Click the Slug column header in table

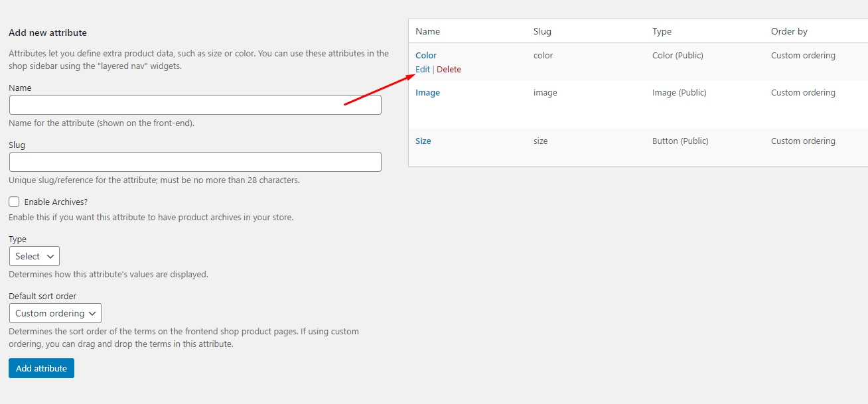pyautogui.click(x=542, y=31)
